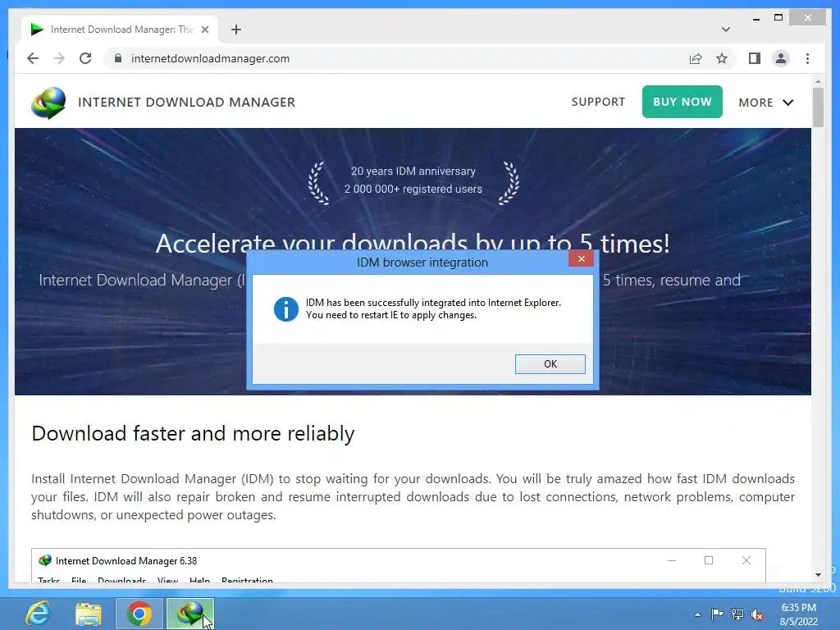The width and height of the screenshot is (840, 630).
Task: Minimize the Chrome window
Action: coord(756,19)
